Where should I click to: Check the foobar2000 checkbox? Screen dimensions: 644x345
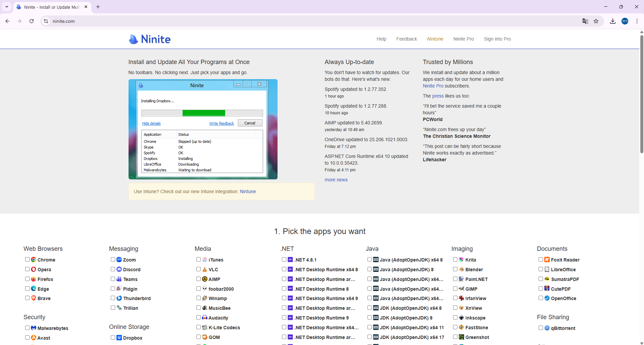point(199,288)
